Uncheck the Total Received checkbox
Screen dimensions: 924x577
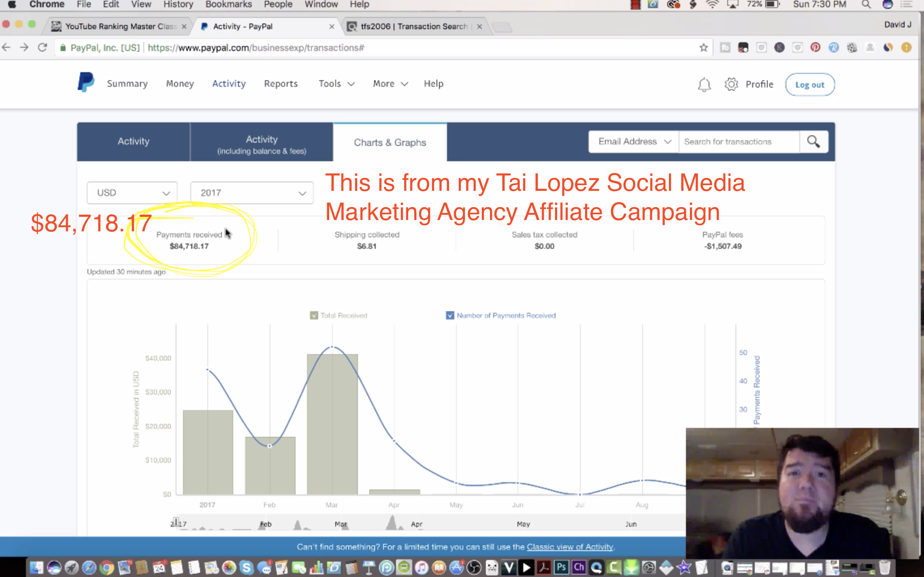click(314, 315)
